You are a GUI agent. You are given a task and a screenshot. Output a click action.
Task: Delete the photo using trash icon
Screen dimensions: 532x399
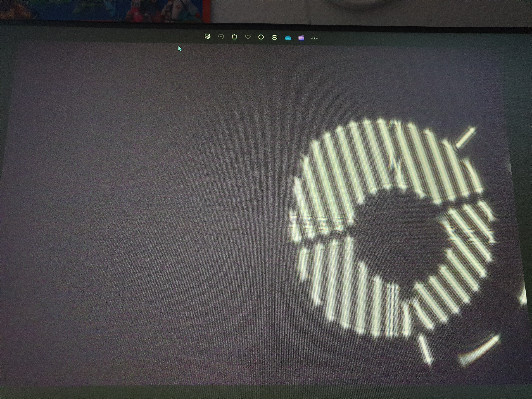click(x=234, y=37)
